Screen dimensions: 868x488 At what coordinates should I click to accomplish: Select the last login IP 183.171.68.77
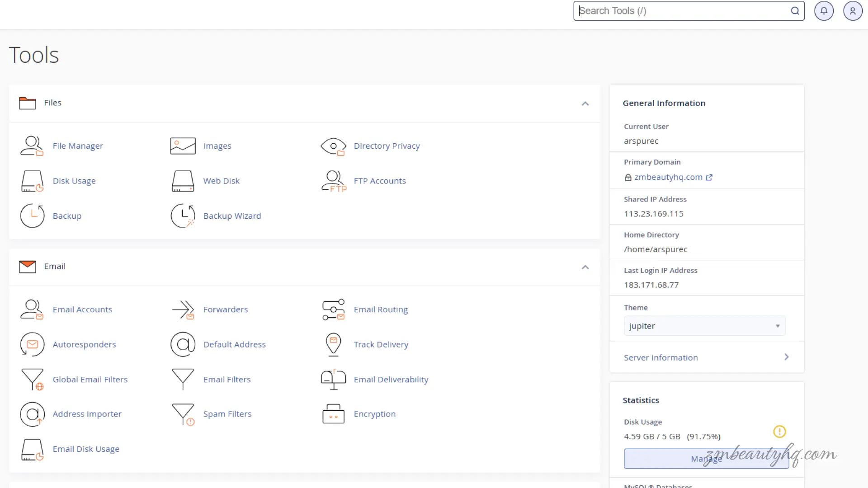point(651,285)
